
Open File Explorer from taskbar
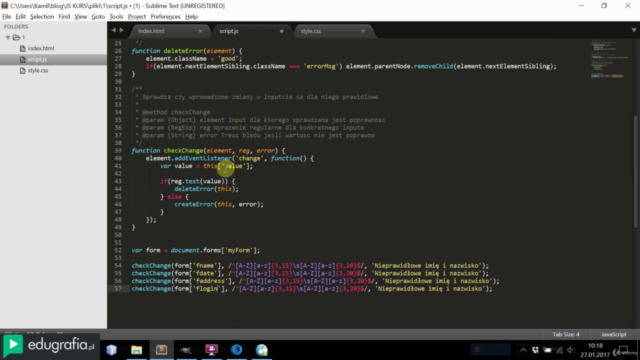pyautogui.click(x=136, y=350)
